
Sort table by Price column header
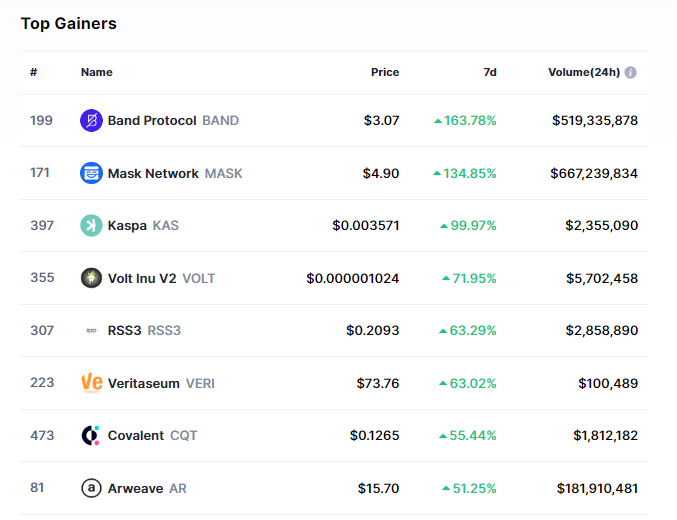tap(384, 72)
